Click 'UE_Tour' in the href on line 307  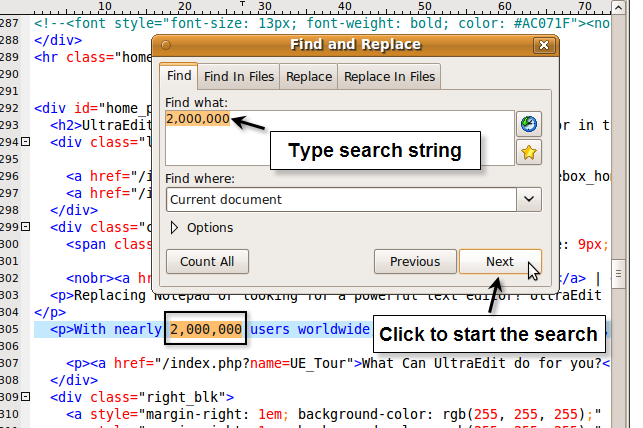(318, 363)
